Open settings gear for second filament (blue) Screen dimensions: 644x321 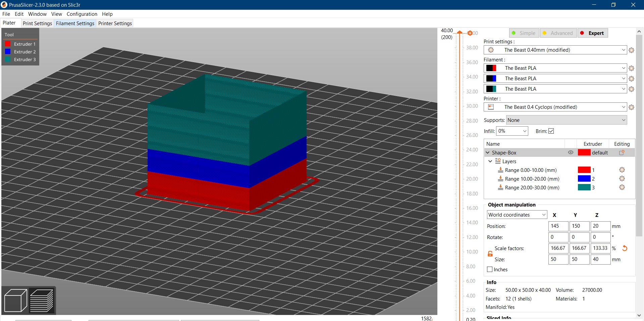(631, 79)
